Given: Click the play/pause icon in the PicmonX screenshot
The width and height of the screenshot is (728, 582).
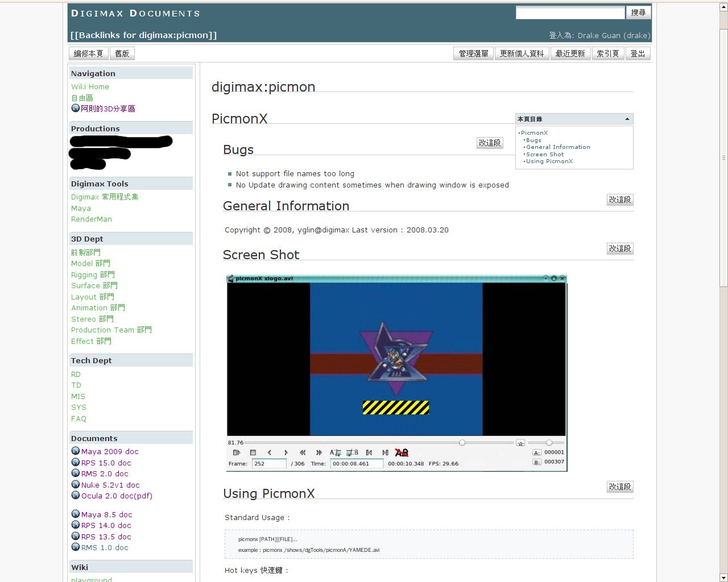Looking at the screenshot, I should tap(237, 452).
